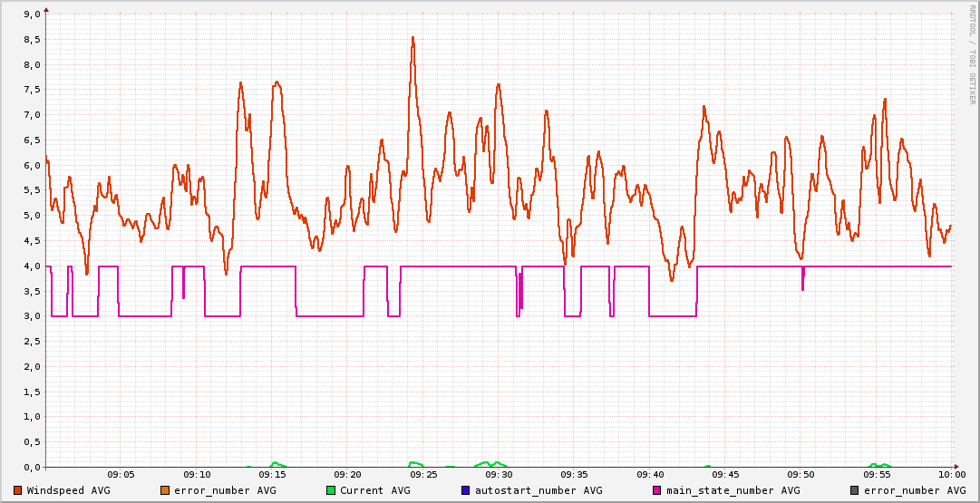Select the autostart_number AVG legend label
Screen dimensions: 980x503
pos(538,490)
